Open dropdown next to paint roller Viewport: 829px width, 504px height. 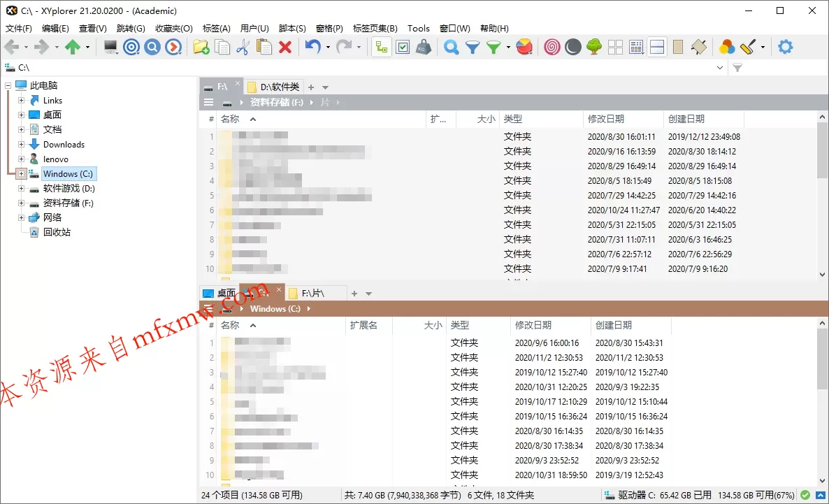763,47
